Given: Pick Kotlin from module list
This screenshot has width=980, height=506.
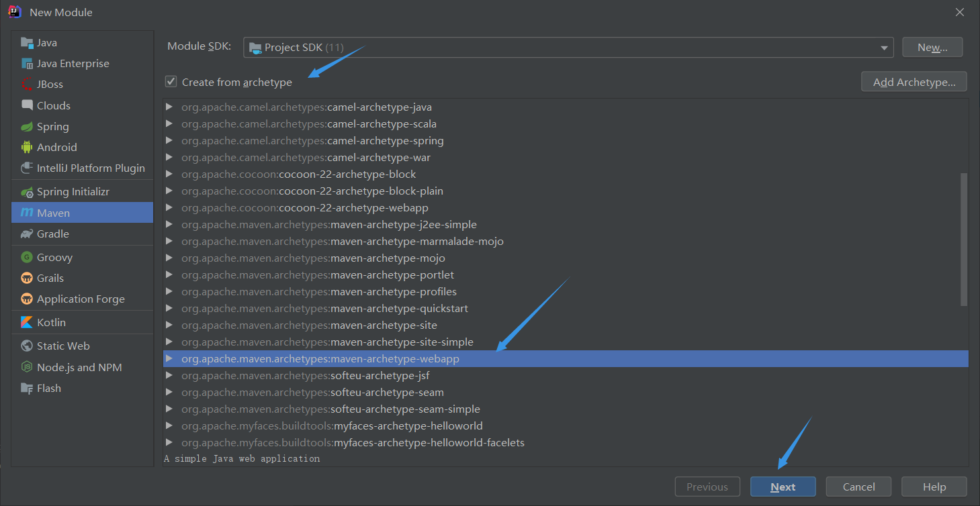Looking at the screenshot, I should tap(82, 322).
